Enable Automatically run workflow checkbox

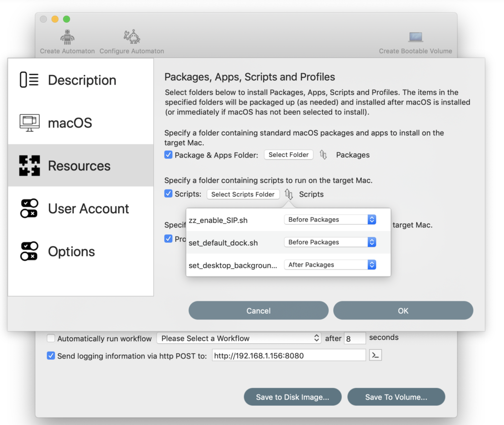tap(51, 338)
